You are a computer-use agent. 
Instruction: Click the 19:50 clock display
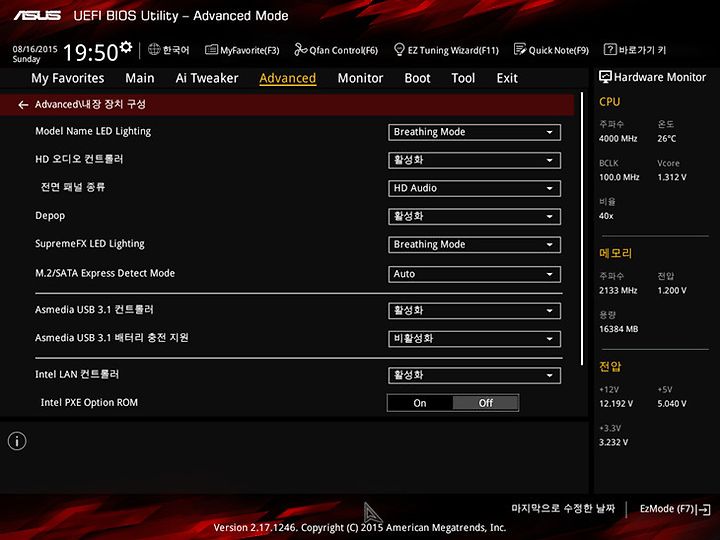[x=90, y=52]
